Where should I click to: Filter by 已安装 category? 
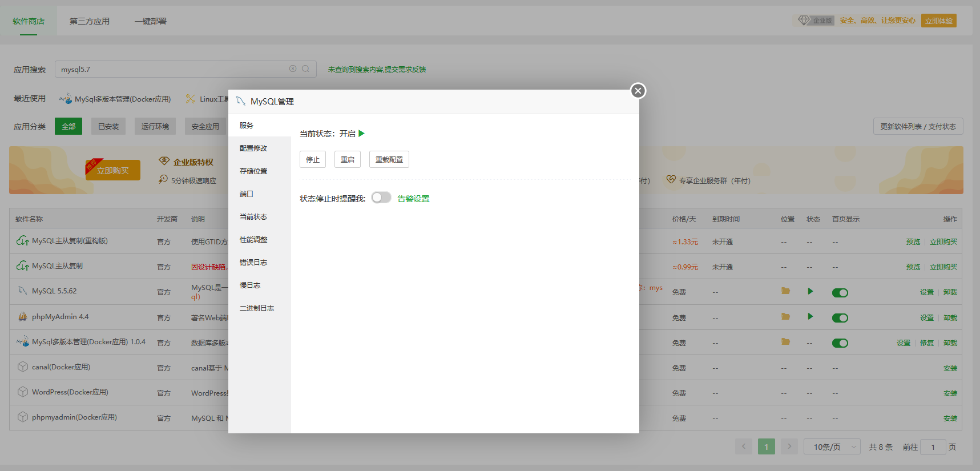[108, 126]
